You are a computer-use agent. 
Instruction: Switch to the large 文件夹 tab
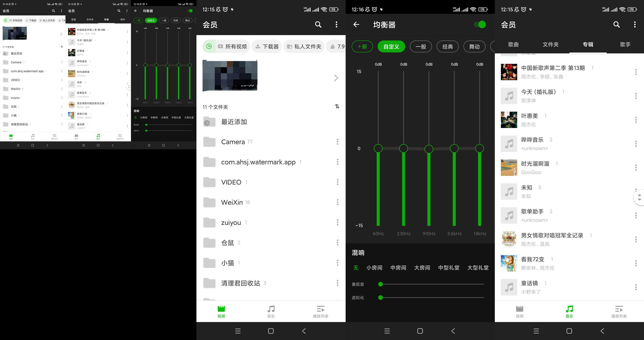pos(550,45)
